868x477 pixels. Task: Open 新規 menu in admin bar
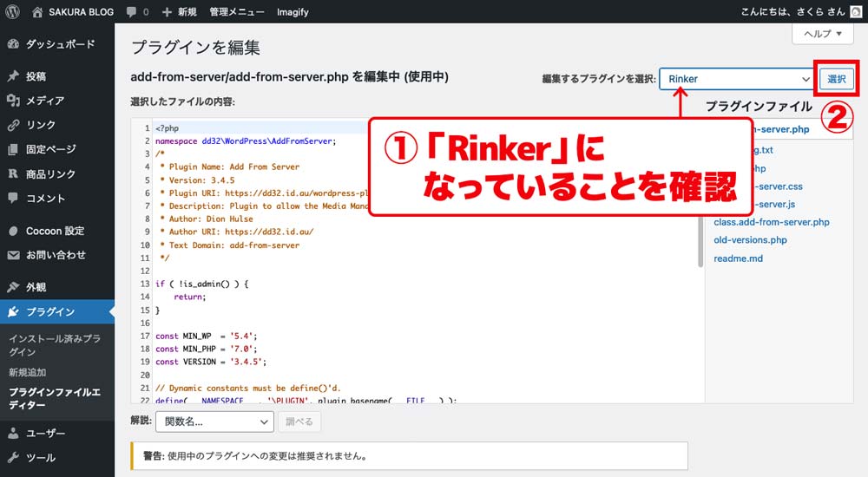click(x=187, y=11)
